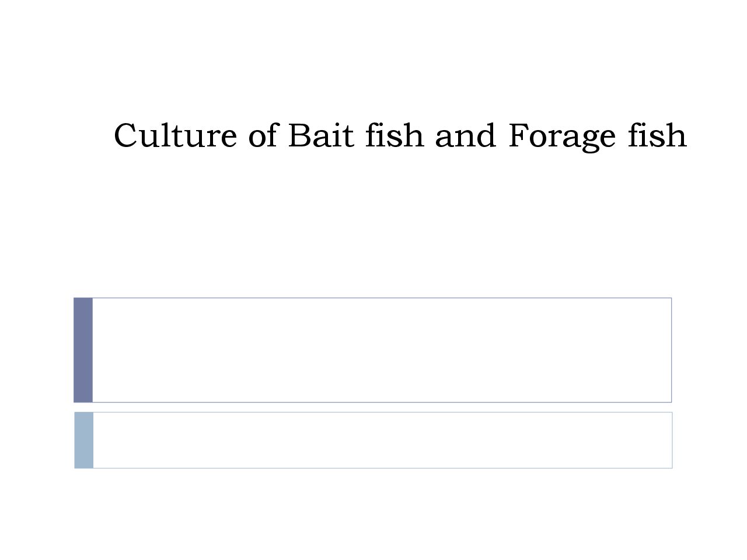
Task: Click the capital "C" in "Culture"
Action: click(x=124, y=136)
